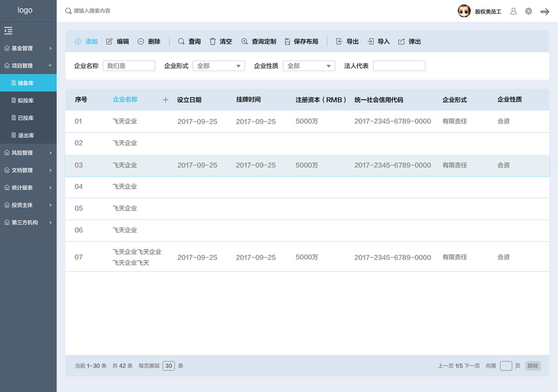Click the 企业名称 input field

coord(129,66)
